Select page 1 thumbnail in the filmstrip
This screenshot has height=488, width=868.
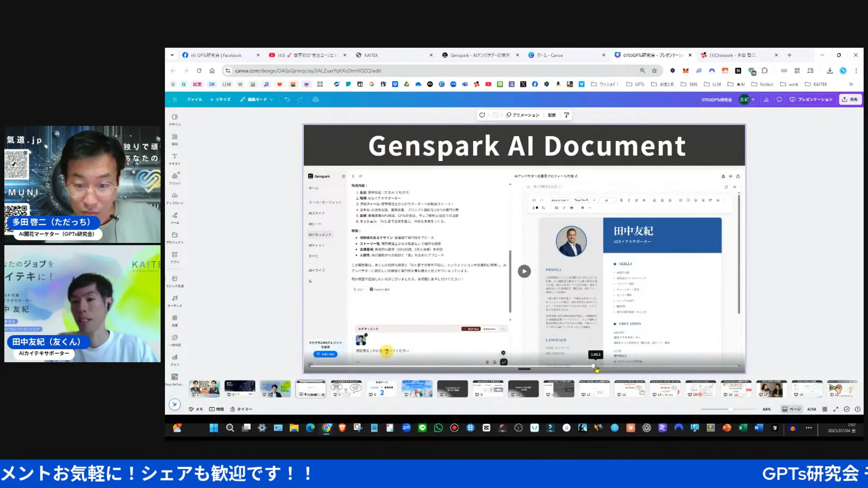[x=204, y=389]
